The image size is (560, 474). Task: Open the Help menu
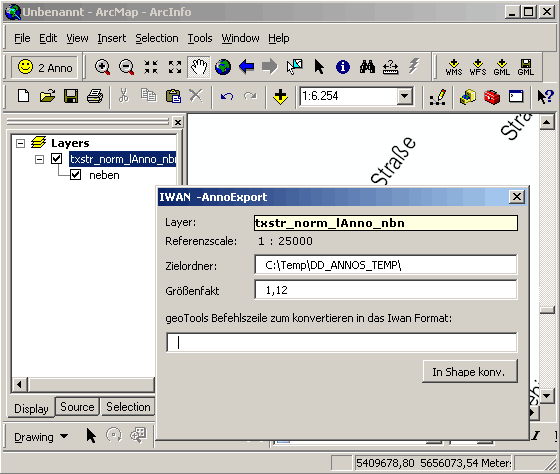279,38
